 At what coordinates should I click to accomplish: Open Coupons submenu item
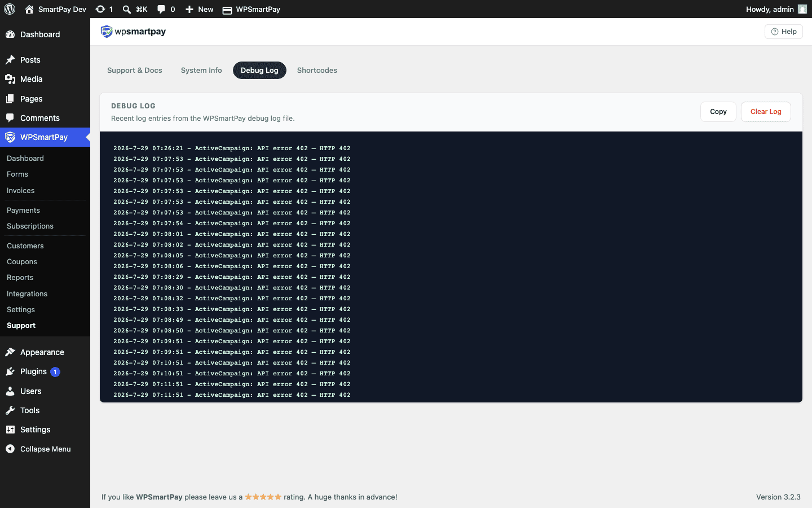pyautogui.click(x=22, y=262)
